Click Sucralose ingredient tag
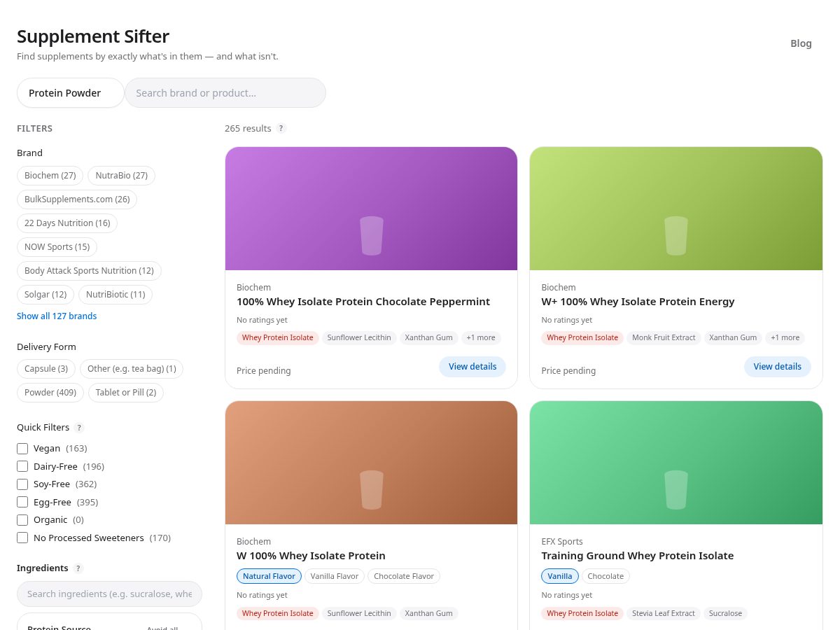 [x=725, y=613]
